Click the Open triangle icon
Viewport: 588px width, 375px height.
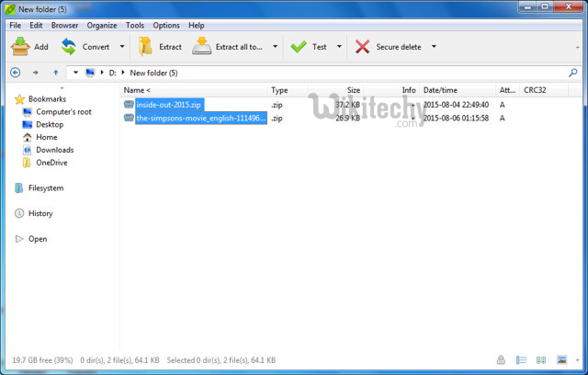(19, 239)
